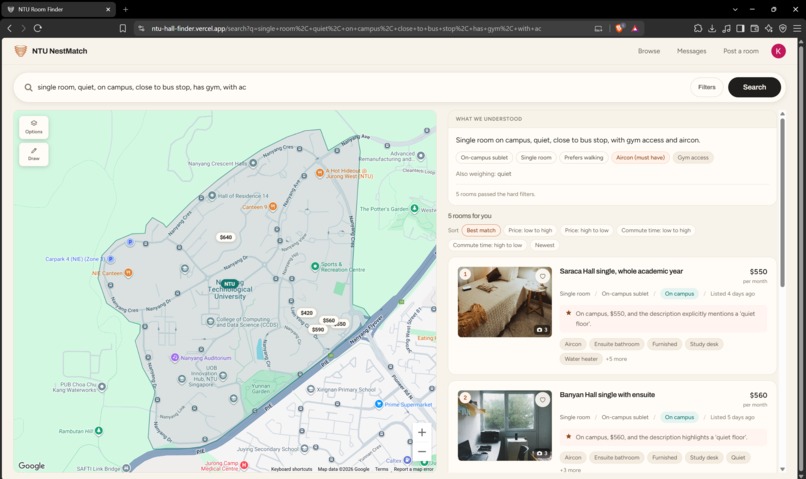Screen dimensions: 806x479
Task: Sort results by Best match
Action: [x=481, y=230]
